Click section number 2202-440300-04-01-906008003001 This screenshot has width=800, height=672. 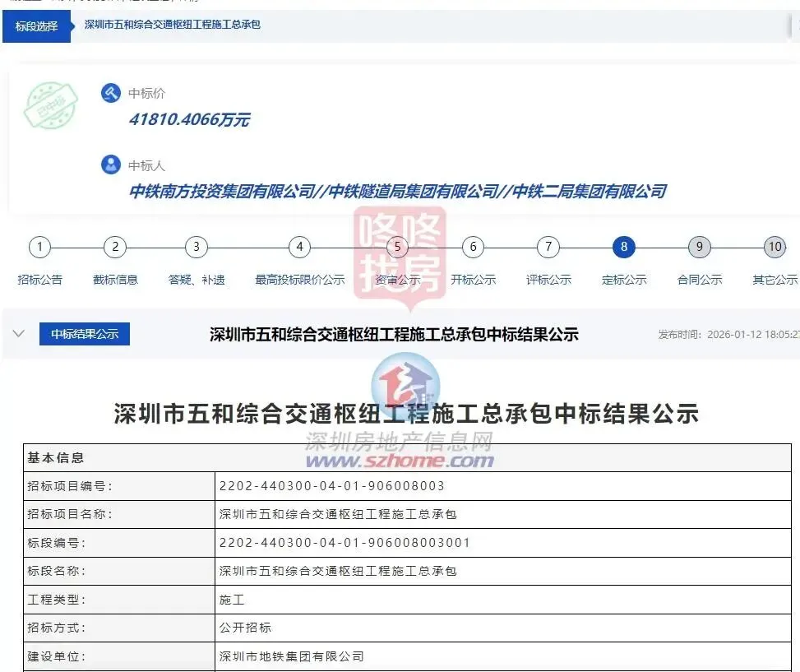[x=345, y=542]
